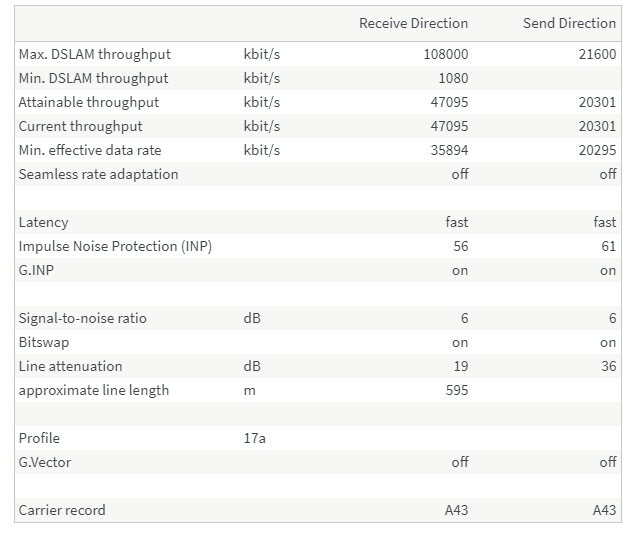Click the 108000 receive throughput value
The image size is (631, 534).
pyautogui.click(x=446, y=54)
